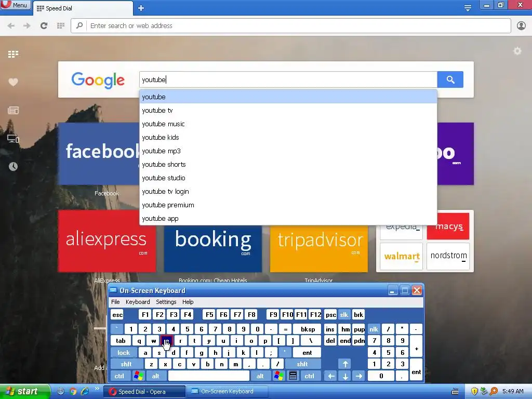Click the application menu key icon
The width and height of the screenshot is (532, 399).
293,376
